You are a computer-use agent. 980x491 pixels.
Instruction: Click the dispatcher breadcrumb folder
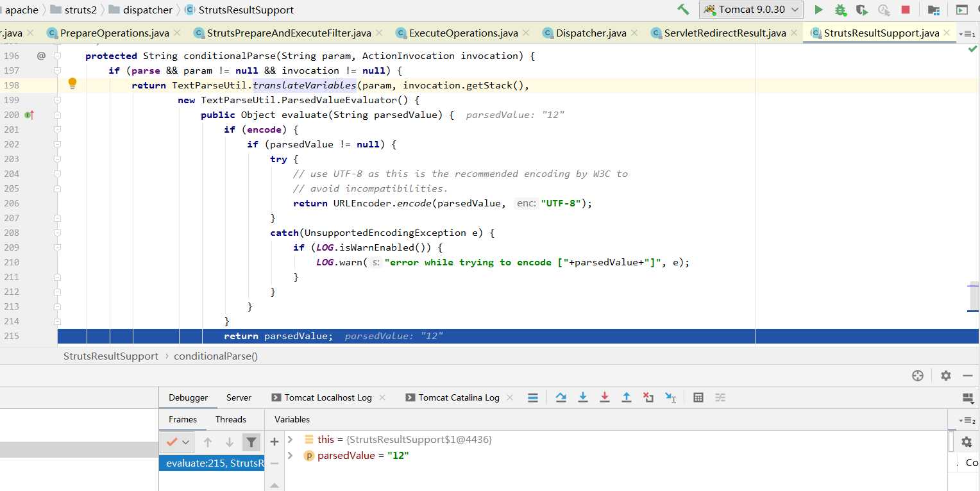point(140,10)
